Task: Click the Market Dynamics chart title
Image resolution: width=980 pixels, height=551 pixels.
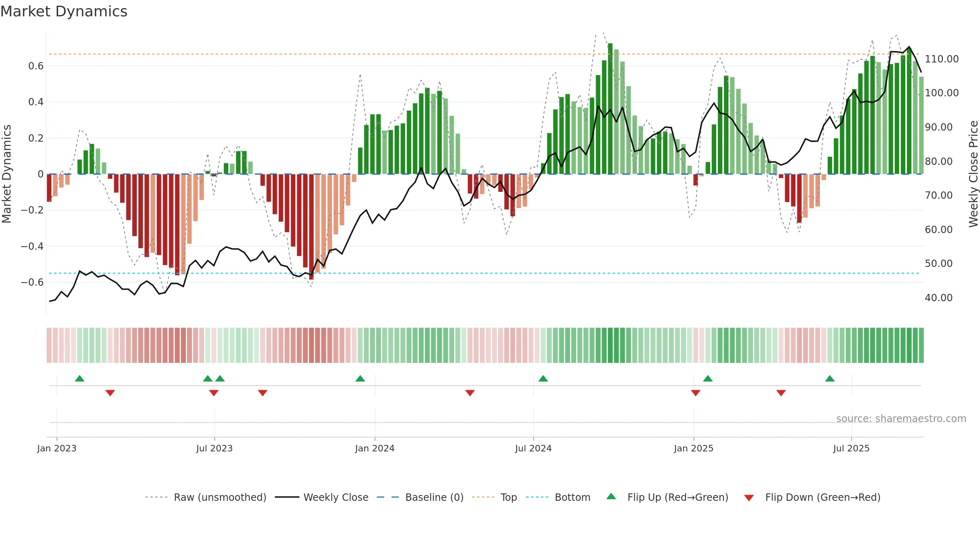Action: 64,11
